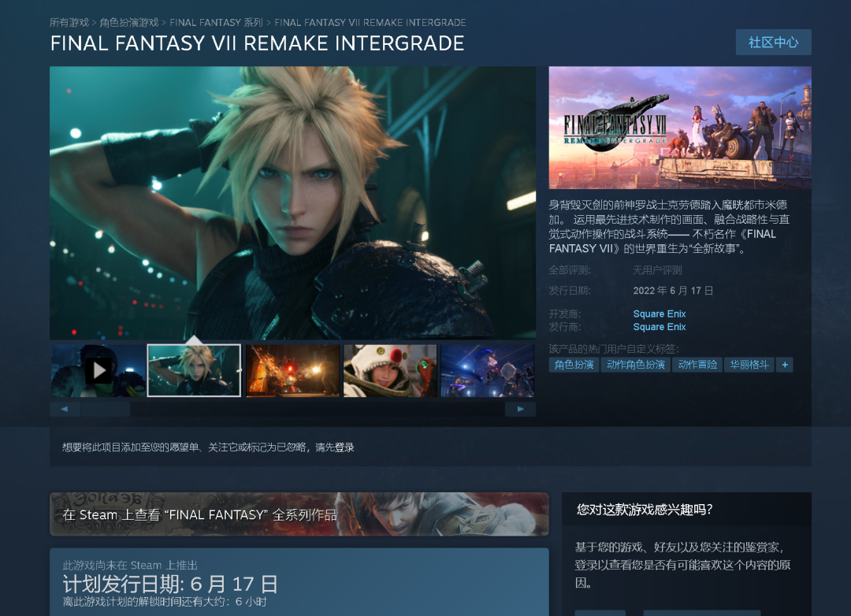Click the 无用户评测 reviews text
The height and width of the screenshot is (616, 851).
pos(657,270)
